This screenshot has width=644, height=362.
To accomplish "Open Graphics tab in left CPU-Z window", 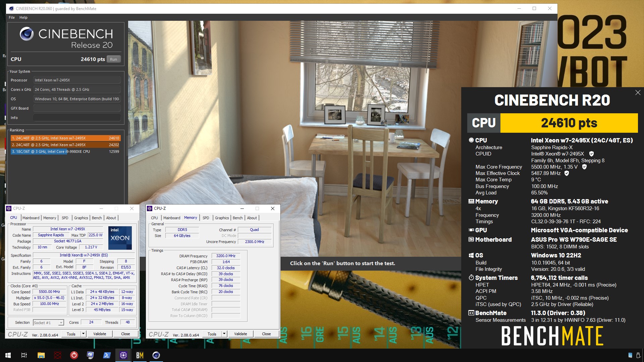I will coord(81,218).
